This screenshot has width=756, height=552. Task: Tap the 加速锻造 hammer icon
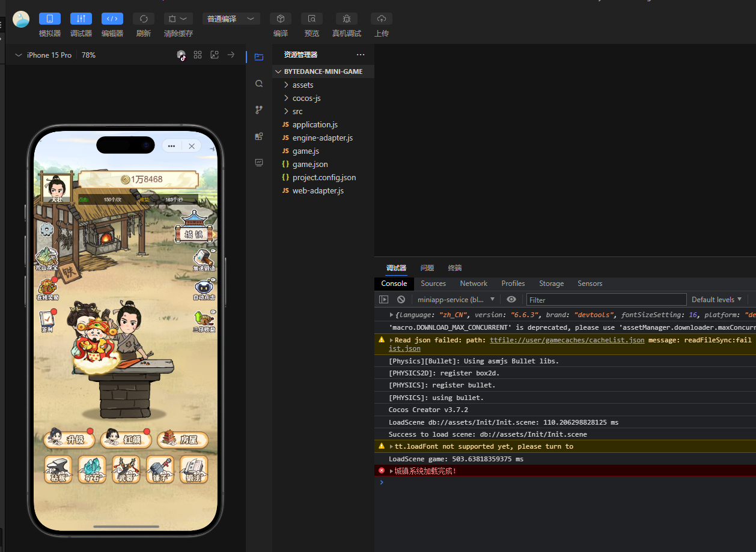tap(204, 260)
